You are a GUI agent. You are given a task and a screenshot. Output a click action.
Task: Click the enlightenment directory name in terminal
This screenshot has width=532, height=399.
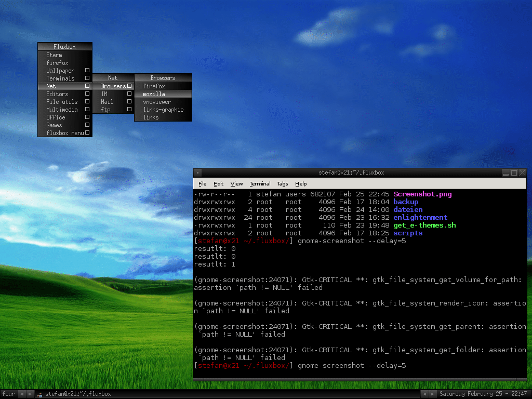420,218
